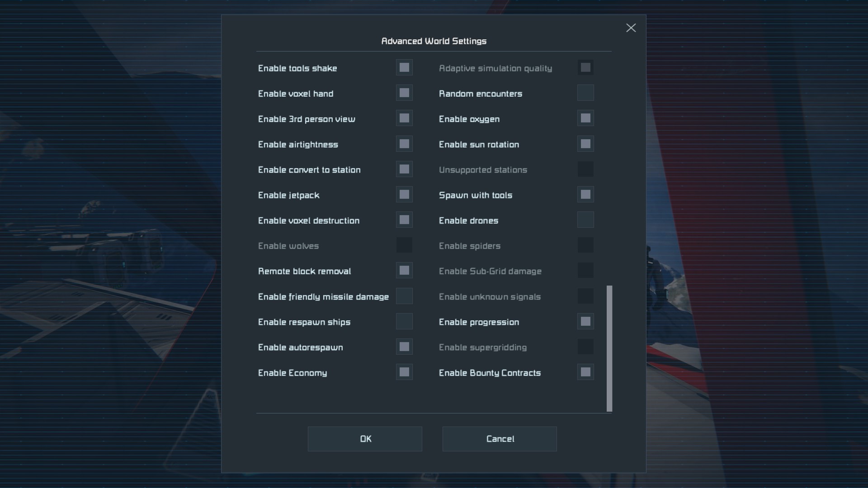Check Enable respawn ships box
Viewport: 868px width, 488px height.
(404, 322)
